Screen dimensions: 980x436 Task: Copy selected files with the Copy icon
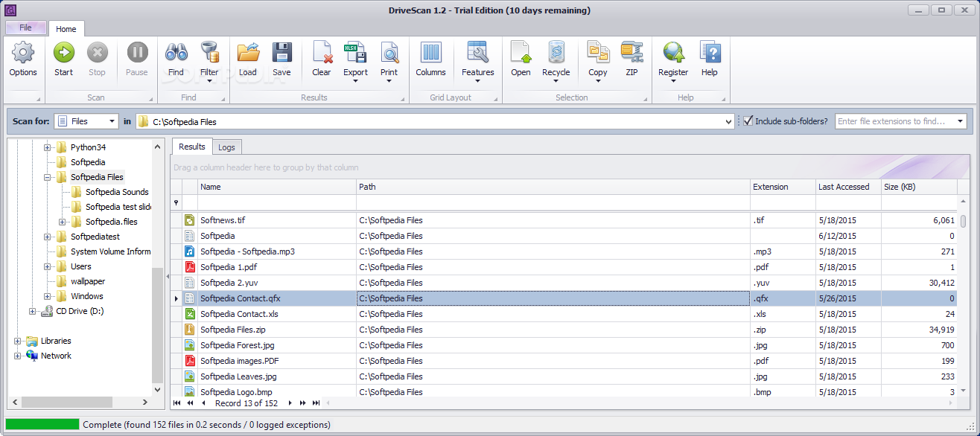click(x=598, y=54)
